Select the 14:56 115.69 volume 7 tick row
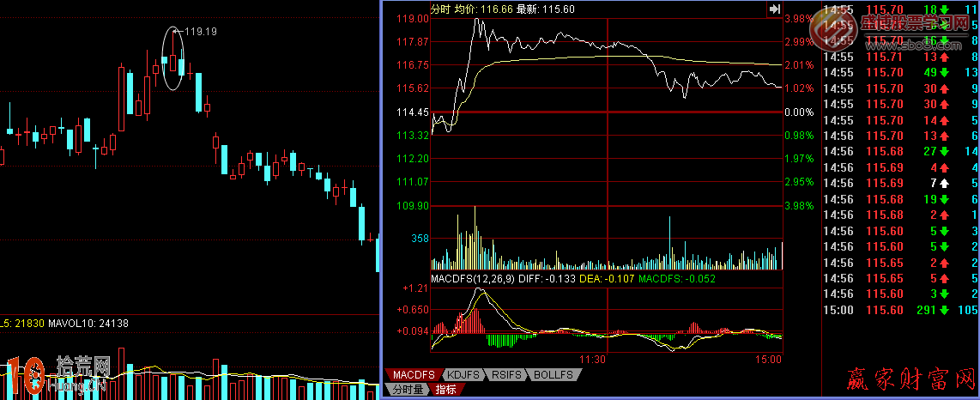Image resolution: width=980 pixels, height=400 pixels. (x=901, y=183)
